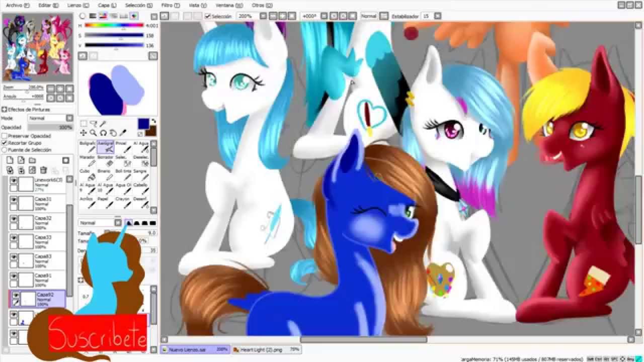The image size is (644, 362).
Task: Open the Capa menu
Action: (107, 5)
